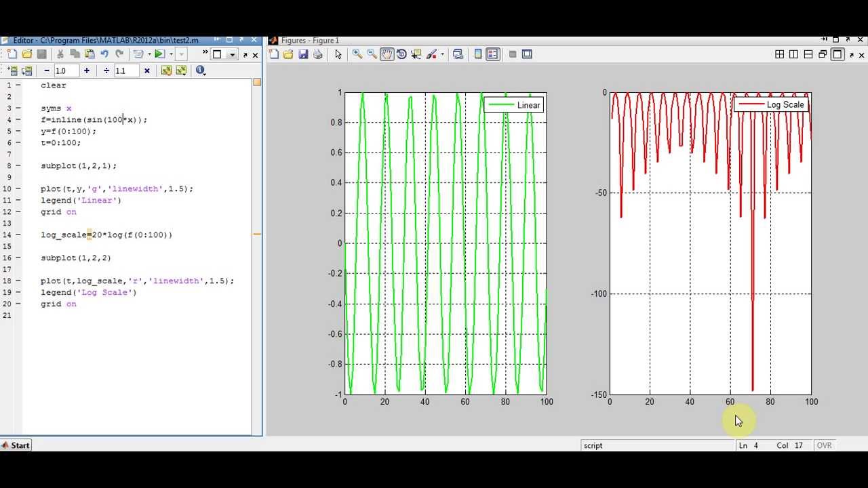Screen dimensions: 868x488
Task: Open the Editor tile layout dropdown
Action: 233,55
